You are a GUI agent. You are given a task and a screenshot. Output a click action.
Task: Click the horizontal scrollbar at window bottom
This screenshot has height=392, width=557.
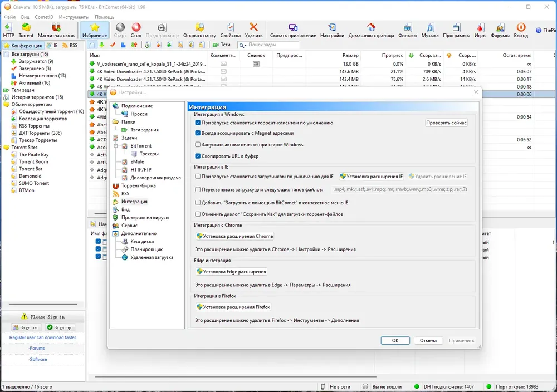236,376
